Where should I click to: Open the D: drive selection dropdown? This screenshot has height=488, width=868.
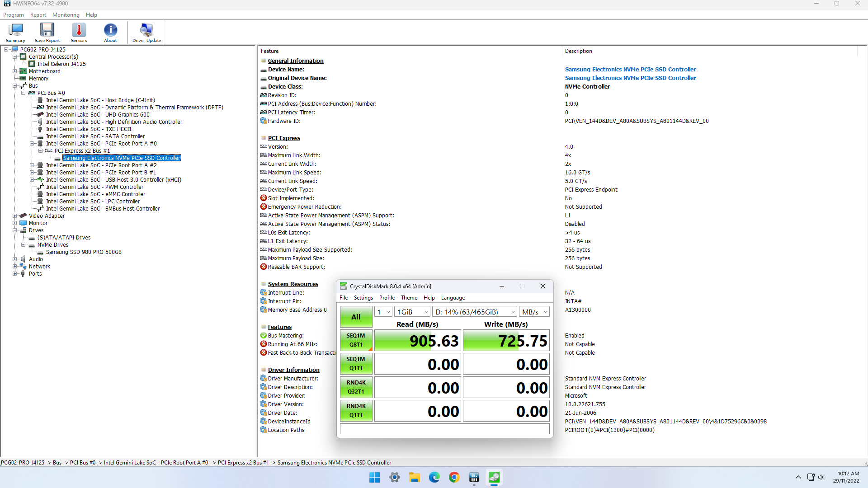pyautogui.click(x=475, y=312)
